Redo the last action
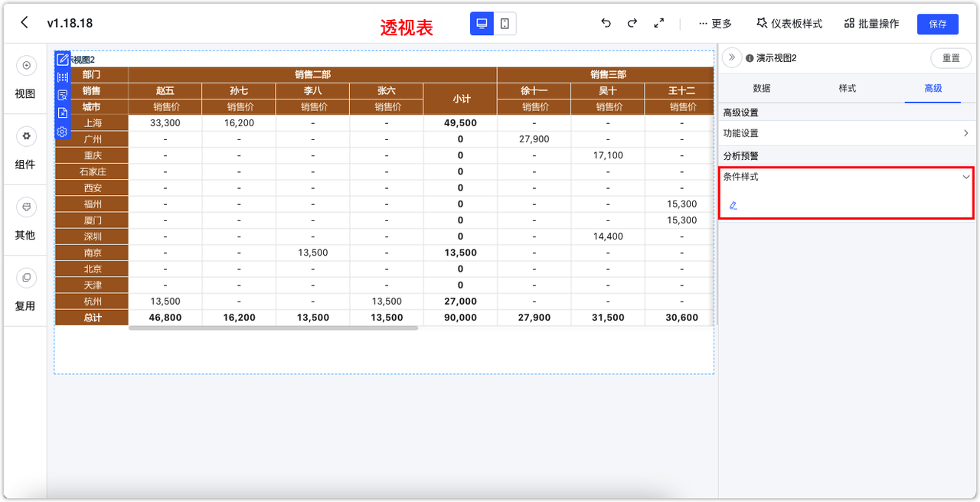Viewport: 980px width, 502px height. [632, 24]
